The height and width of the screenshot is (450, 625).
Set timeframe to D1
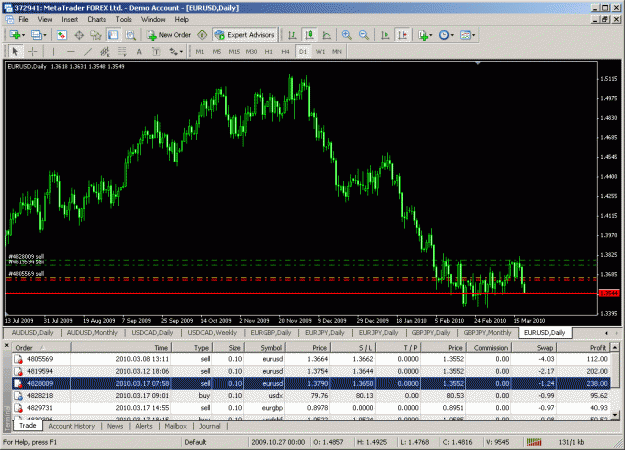click(x=303, y=51)
